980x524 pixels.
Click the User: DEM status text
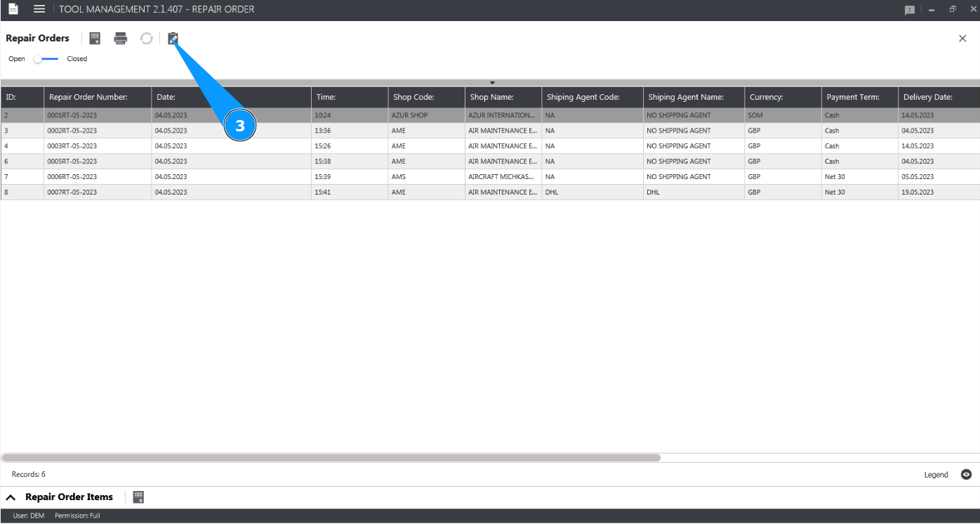[x=29, y=516]
